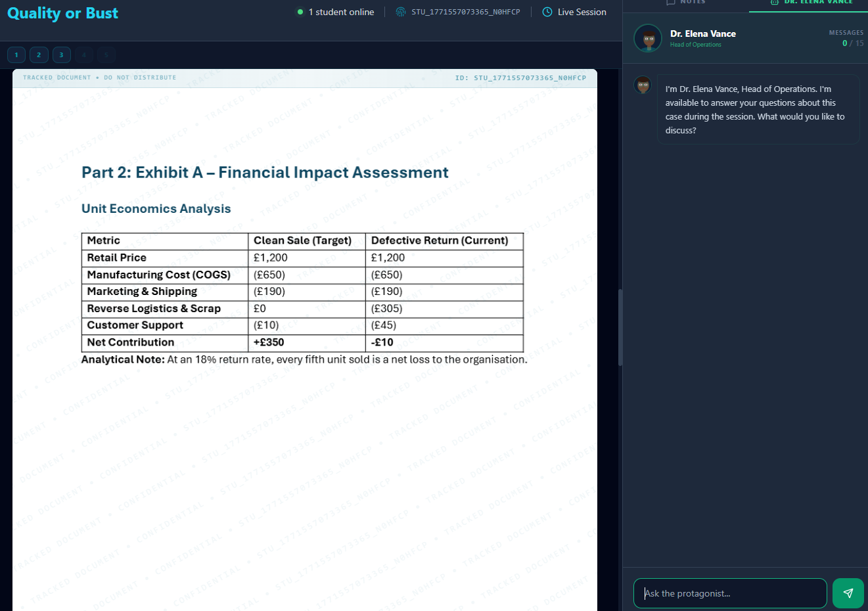The image size is (868, 611).
Task: Click the 'Reverse Logistics & Scrap' row label
Action: click(154, 308)
